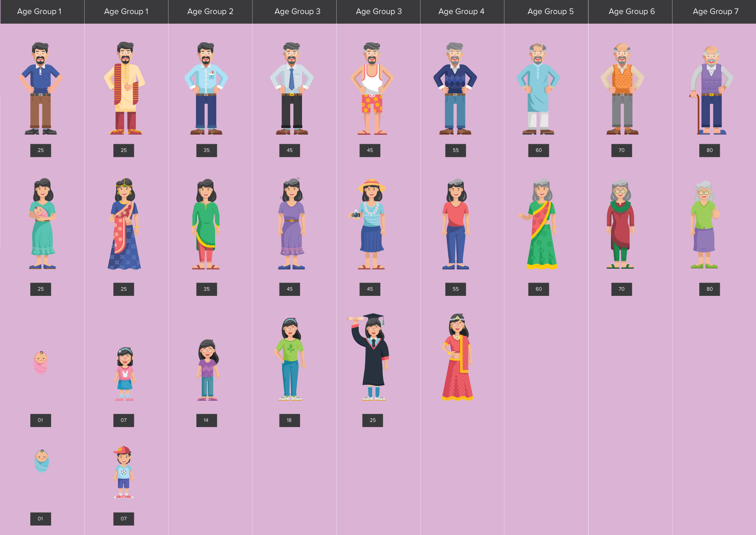
Task: Click the "60" label under teal kurta man
Action: click(x=539, y=150)
